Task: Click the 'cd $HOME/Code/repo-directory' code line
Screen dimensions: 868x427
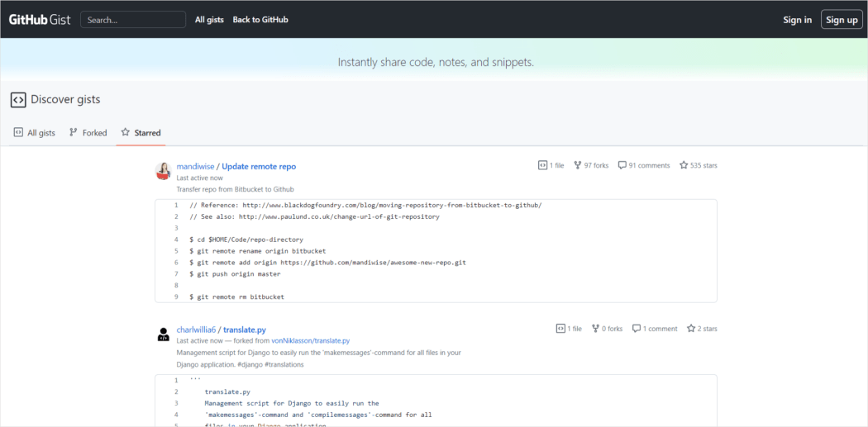Action: (x=246, y=240)
